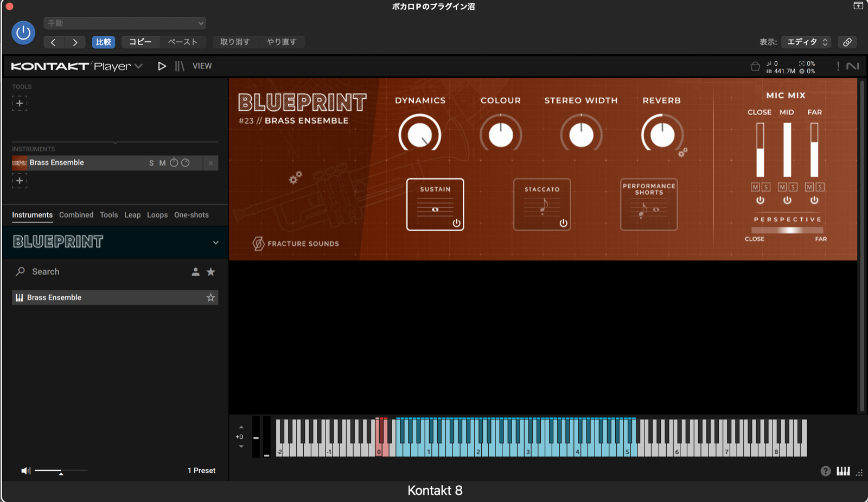Click the Perspective close-far slider
This screenshot has height=502, width=868.
point(787,230)
